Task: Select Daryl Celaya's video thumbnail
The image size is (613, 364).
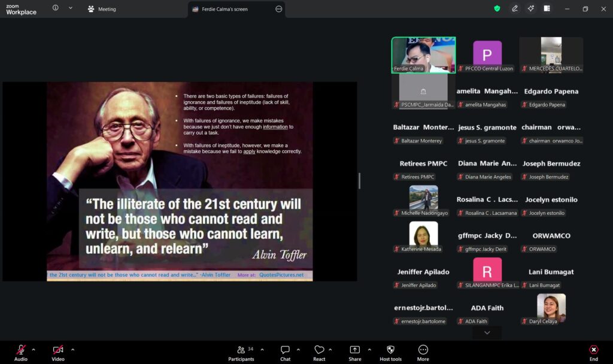Action: point(551,307)
